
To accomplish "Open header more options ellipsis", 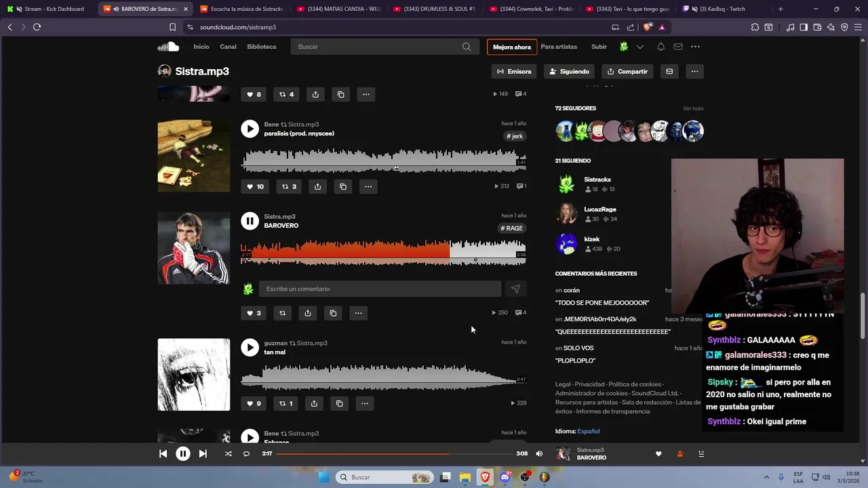I will point(695,47).
